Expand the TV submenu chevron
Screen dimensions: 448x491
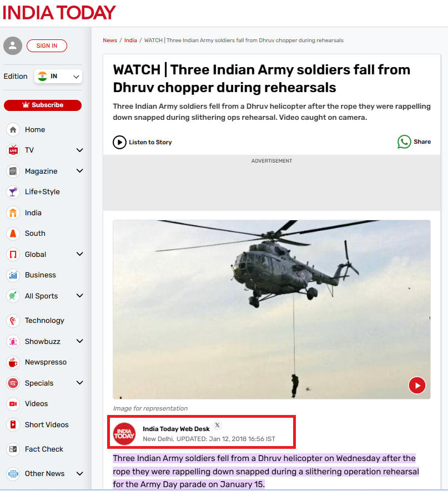[x=79, y=150]
